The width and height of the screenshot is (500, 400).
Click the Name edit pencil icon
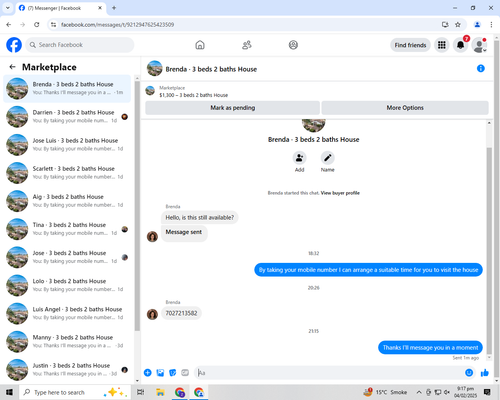(328, 158)
